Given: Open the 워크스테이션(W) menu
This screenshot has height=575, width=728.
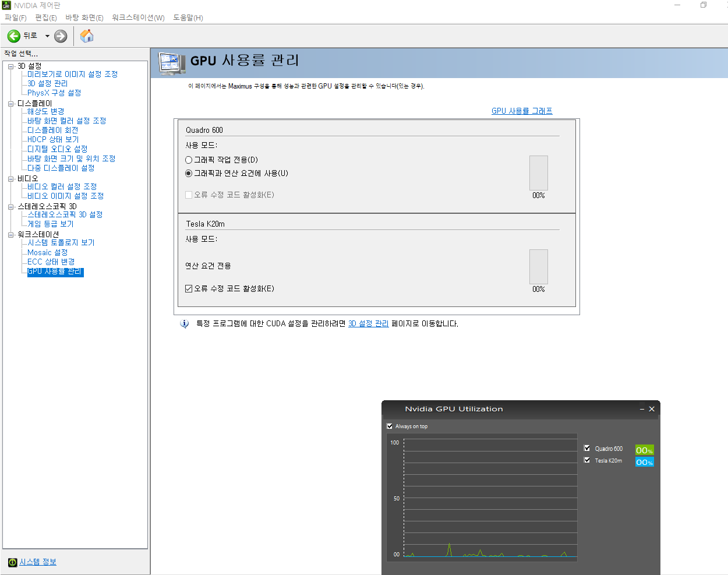Looking at the screenshot, I should click(x=138, y=18).
